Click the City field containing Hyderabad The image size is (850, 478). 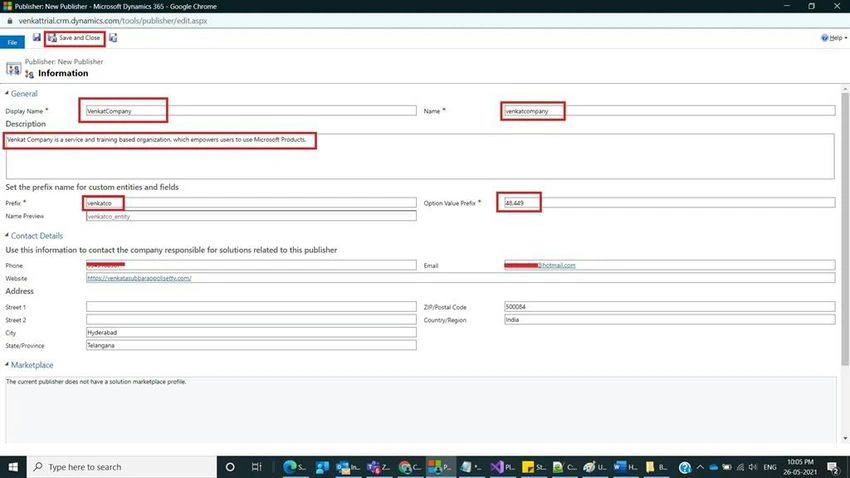(251, 332)
